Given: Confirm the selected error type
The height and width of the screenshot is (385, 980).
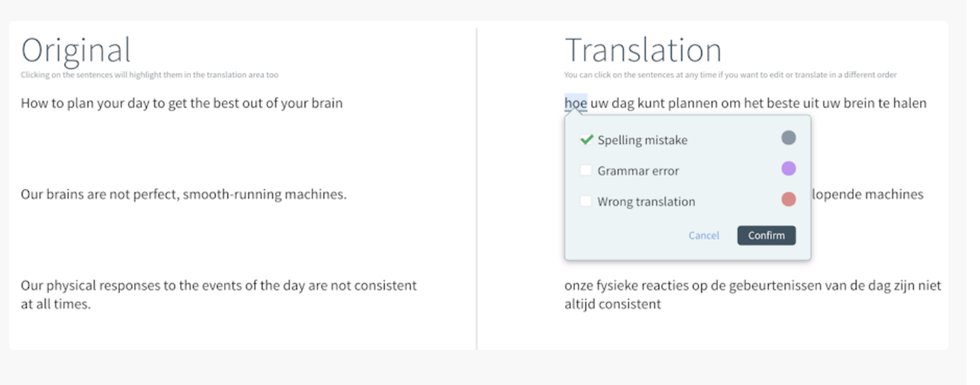Looking at the screenshot, I should click(766, 235).
